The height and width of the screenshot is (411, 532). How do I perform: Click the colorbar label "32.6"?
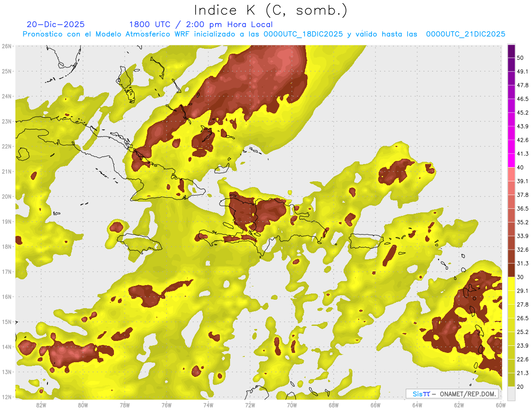coord(523,250)
